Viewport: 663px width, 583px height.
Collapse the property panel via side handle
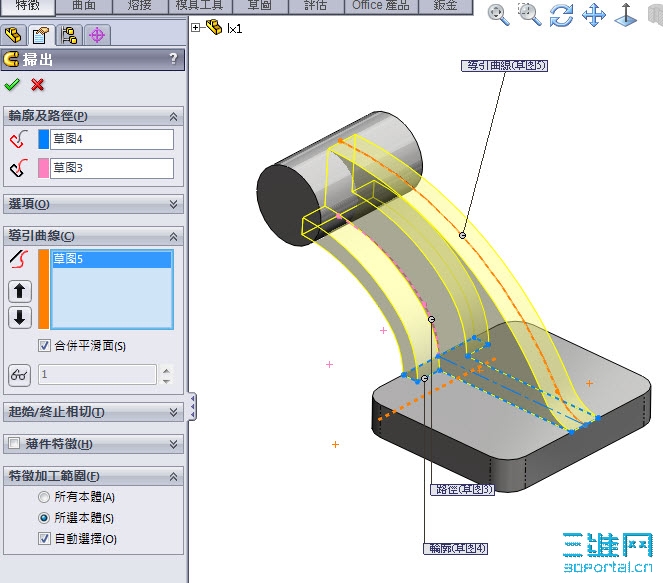[x=193, y=406]
